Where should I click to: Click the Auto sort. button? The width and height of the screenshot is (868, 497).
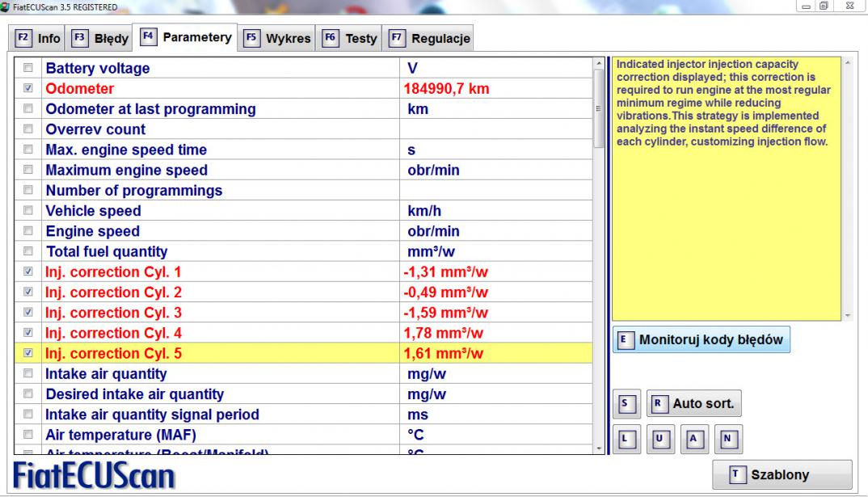point(693,403)
